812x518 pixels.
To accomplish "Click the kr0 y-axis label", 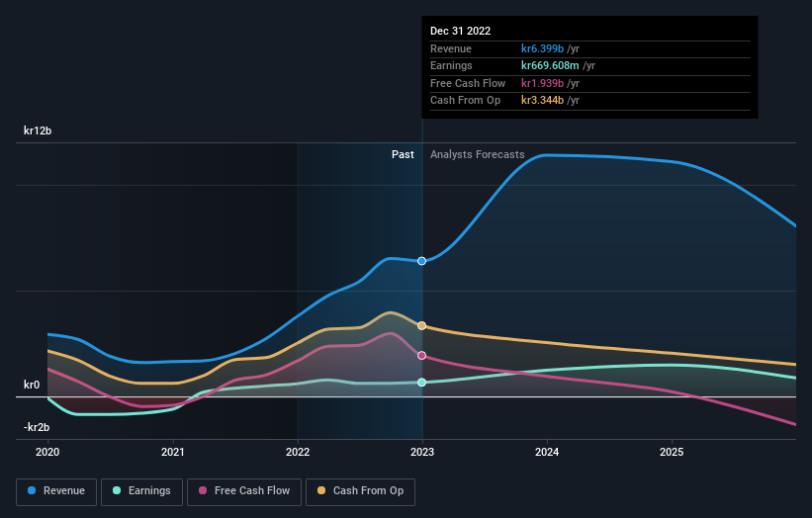I will 32,385.
